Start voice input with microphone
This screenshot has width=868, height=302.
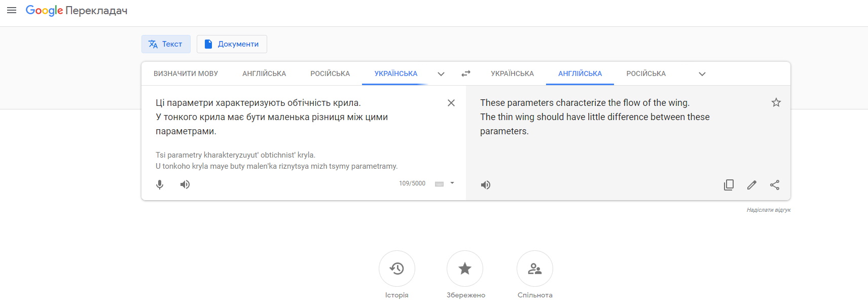pos(160,184)
